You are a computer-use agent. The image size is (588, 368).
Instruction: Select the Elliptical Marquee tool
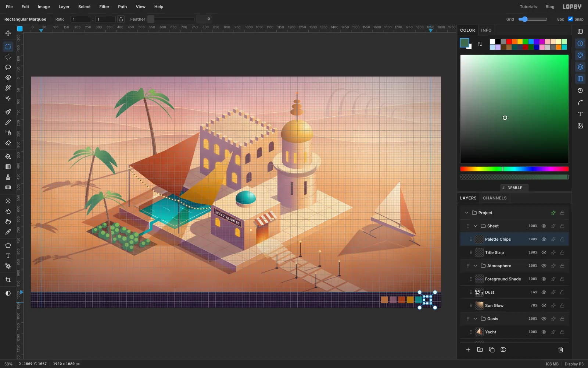tap(8, 57)
